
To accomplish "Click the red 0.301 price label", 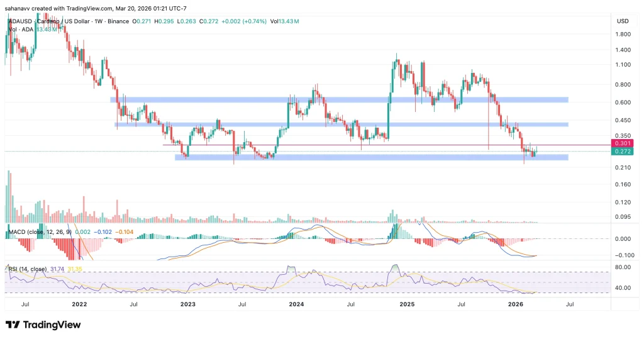I will 623,143.
